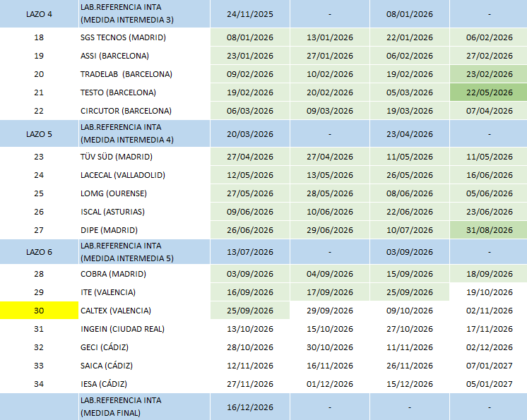Click the last 11/05/2026 date in the TÜV SÜD row

489,157
